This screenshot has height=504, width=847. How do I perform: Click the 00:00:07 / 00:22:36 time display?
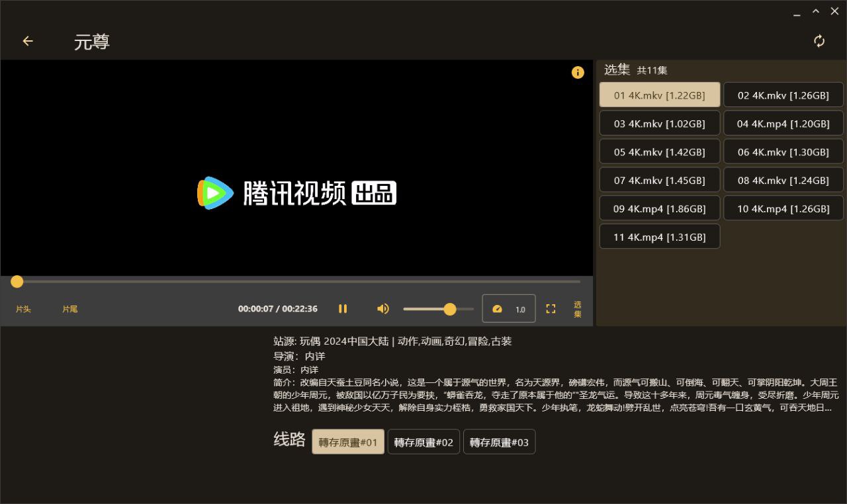point(278,309)
